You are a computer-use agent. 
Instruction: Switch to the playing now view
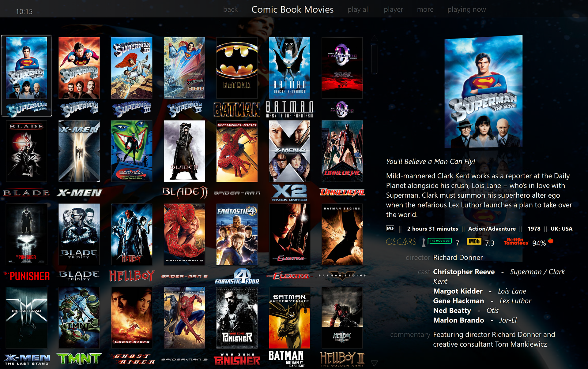coord(466,9)
